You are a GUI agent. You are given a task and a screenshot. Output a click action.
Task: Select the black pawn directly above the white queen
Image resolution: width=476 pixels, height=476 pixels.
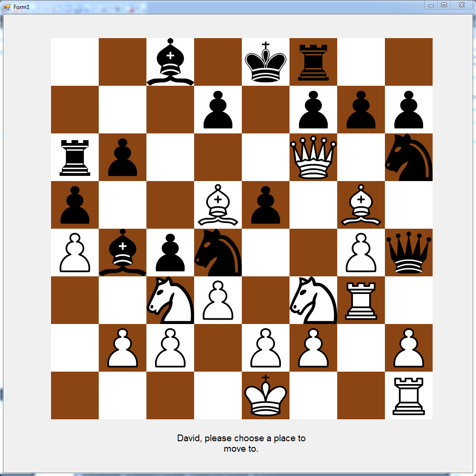coord(313,110)
